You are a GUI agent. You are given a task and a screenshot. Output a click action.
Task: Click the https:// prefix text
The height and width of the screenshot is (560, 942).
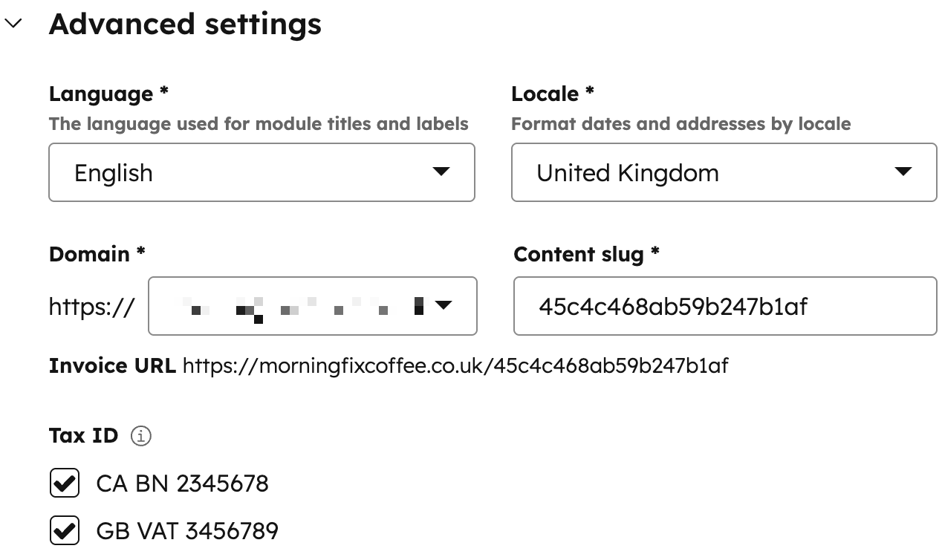(x=91, y=306)
